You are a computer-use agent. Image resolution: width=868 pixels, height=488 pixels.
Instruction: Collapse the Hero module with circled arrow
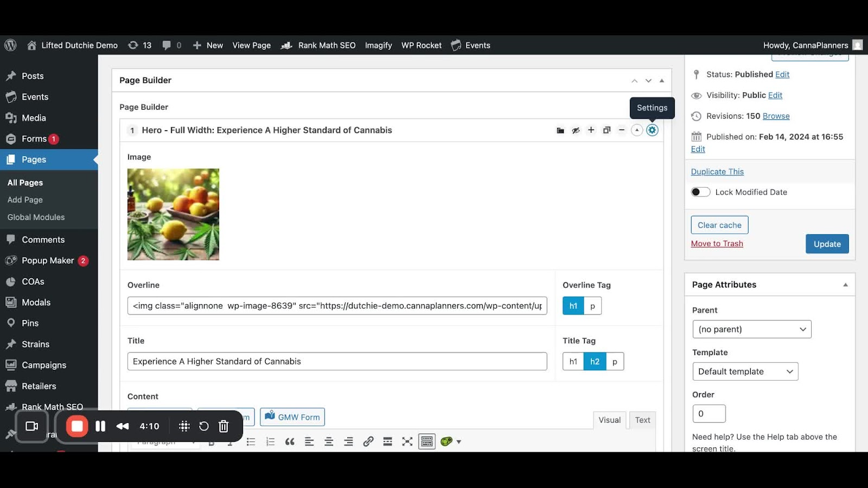(x=637, y=130)
